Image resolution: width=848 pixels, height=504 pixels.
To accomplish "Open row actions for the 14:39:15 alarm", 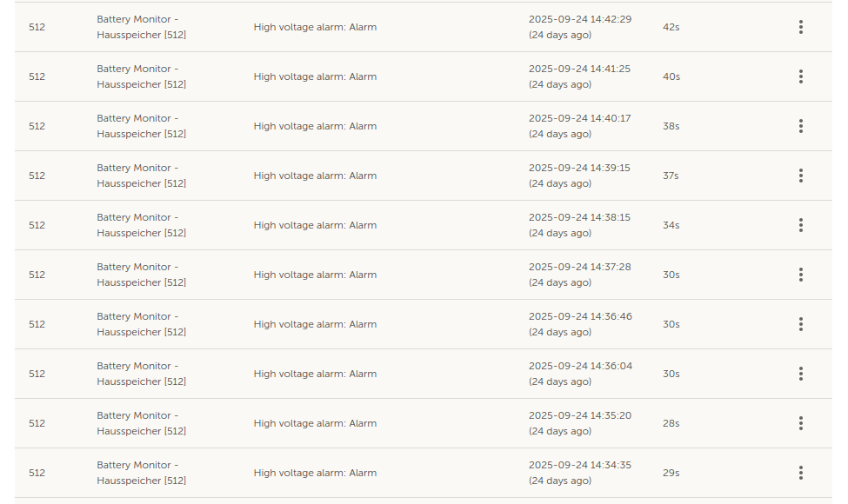I will coord(800,176).
